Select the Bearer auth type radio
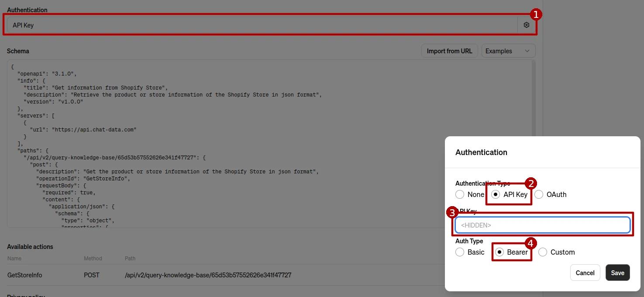Viewport: 644px width, 297px height. click(499, 252)
